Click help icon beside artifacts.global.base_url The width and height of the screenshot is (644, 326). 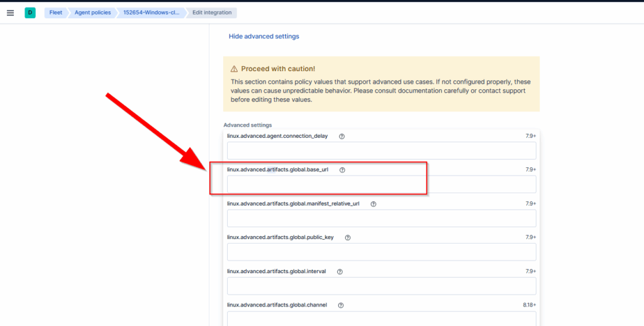343,170
